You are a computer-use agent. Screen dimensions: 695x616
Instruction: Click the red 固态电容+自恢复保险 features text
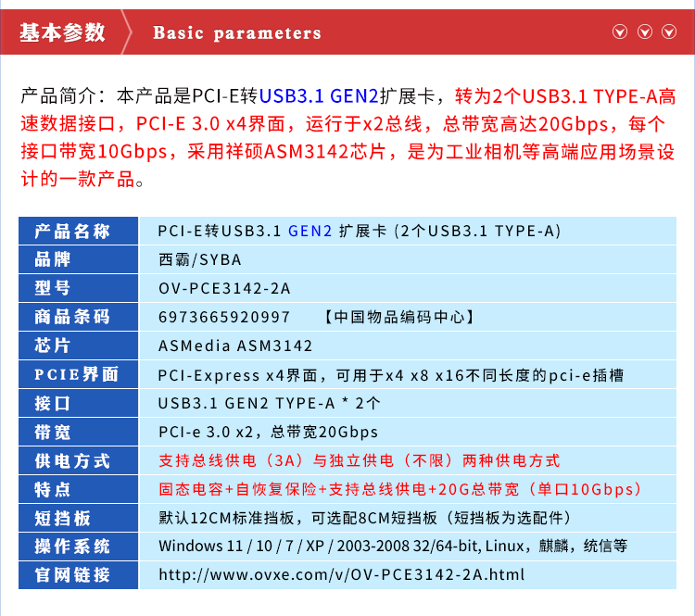coord(400,489)
